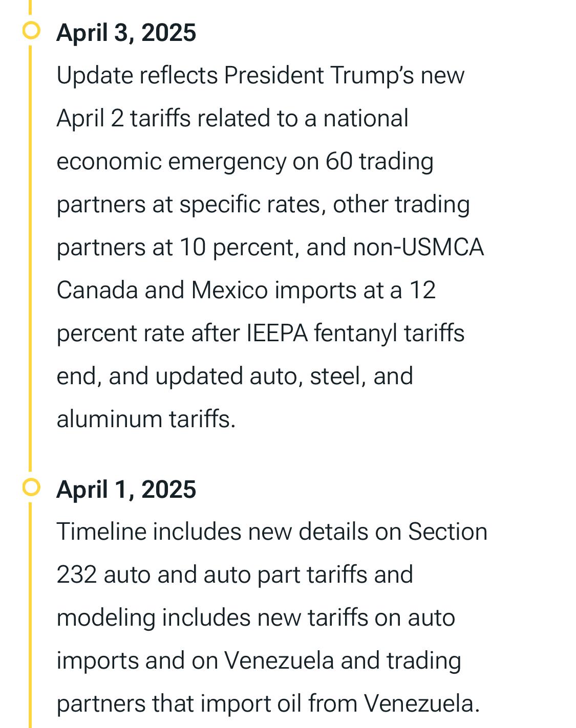Click the yellow timeline line between both markers
Image resolution: width=576 pixels, height=728 pixels.
pos(30,258)
